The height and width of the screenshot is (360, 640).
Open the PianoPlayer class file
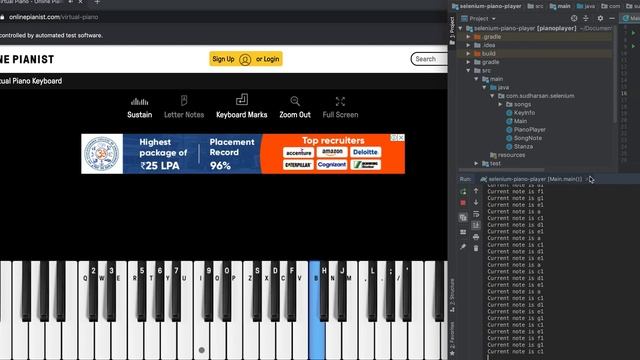pos(529,130)
